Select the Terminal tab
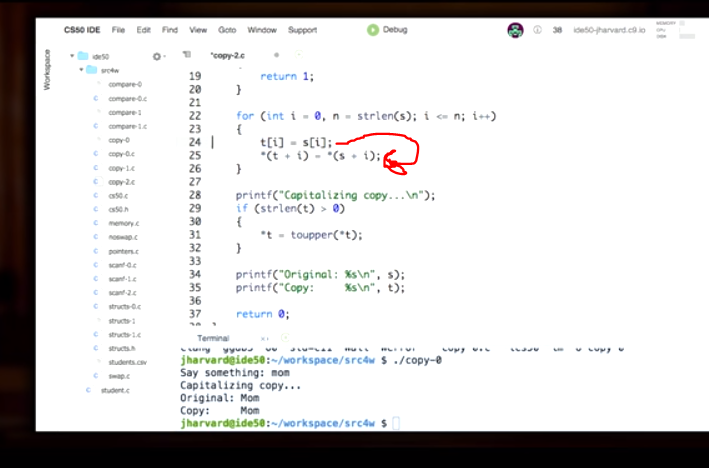The width and height of the screenshot is (709, 468). (213, 338)
